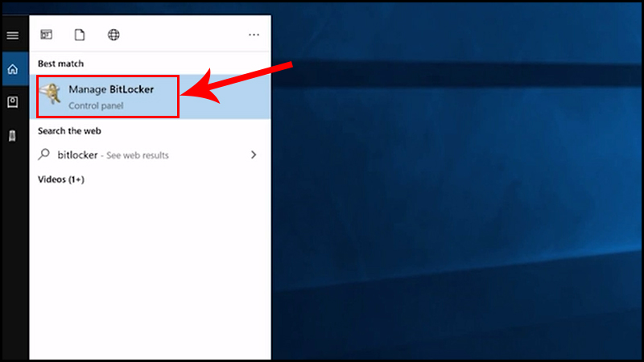
Task: Click the Search the web heading
Action: point(69,131)
